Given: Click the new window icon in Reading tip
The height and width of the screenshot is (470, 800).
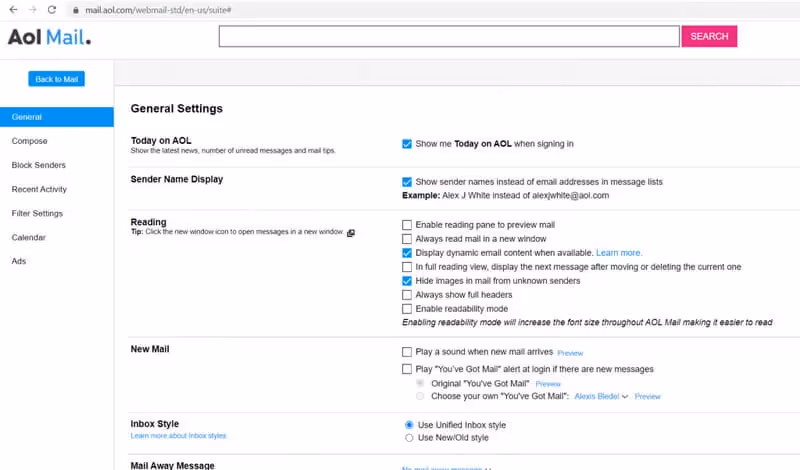Looking at the screenshot, I should (x=351, y=233).
